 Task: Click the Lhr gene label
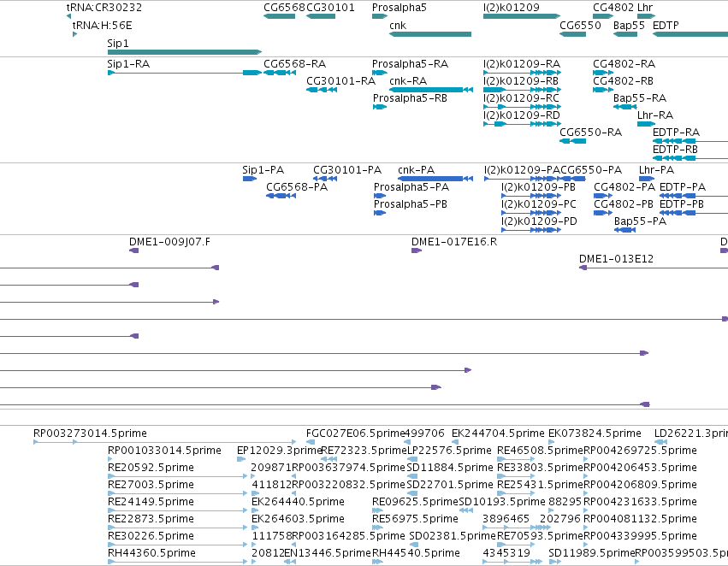pyautogui.click(x=645, y=8)
